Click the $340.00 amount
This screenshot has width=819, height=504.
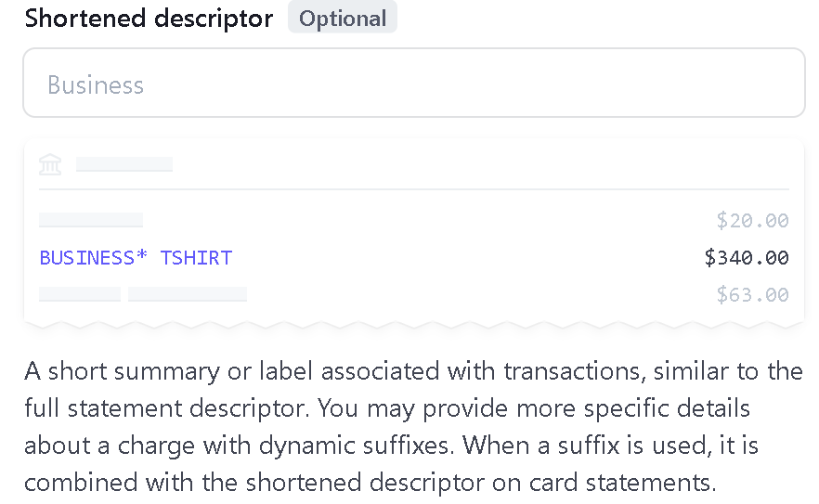[747, 257]
